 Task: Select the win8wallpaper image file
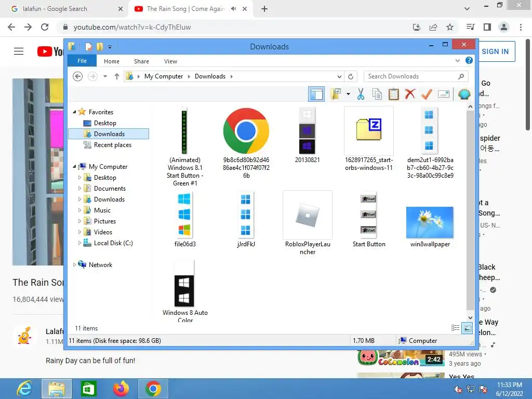coord(430,227)
